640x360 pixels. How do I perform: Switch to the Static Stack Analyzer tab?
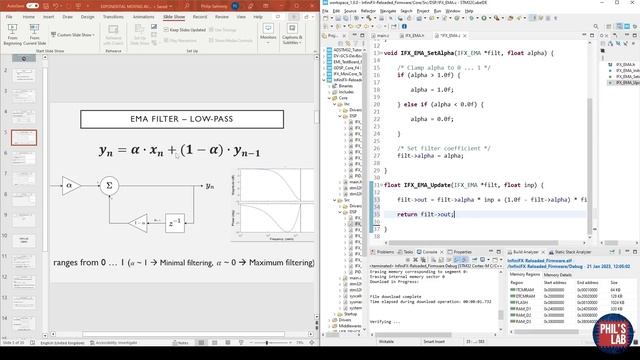pyautogui.click(x=570, y=252)
